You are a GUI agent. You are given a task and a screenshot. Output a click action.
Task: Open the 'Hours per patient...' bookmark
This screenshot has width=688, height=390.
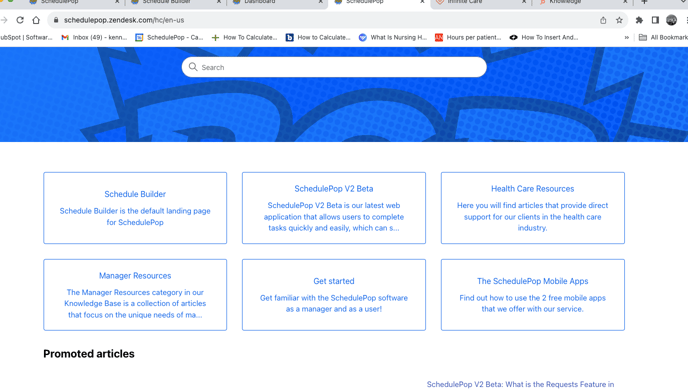point(468,38)
